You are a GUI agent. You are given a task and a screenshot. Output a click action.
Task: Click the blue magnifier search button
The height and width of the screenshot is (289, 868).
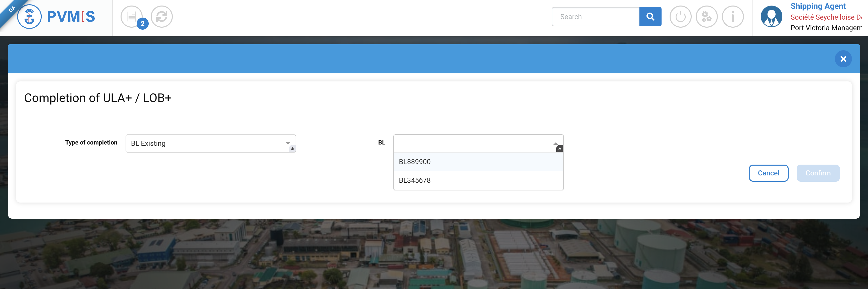click(650, 17)
